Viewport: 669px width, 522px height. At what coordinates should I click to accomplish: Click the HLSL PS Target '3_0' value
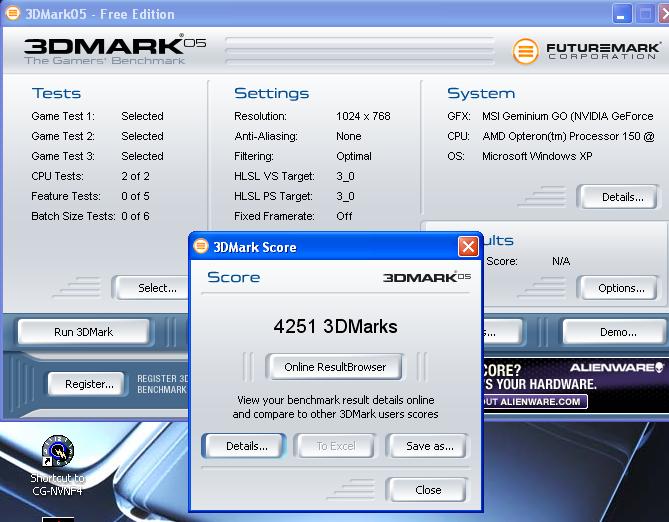pyautogui.click(x=345, y=196)
